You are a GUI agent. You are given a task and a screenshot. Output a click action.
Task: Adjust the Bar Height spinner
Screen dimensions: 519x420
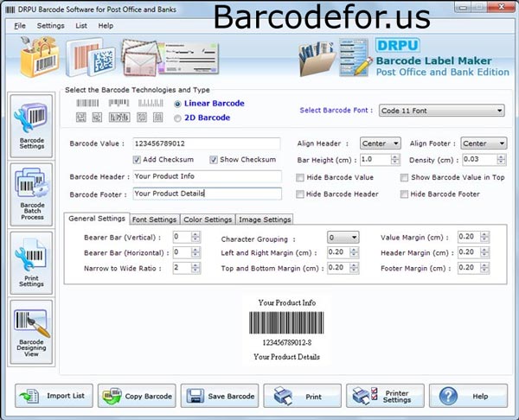tap(395, 160)
